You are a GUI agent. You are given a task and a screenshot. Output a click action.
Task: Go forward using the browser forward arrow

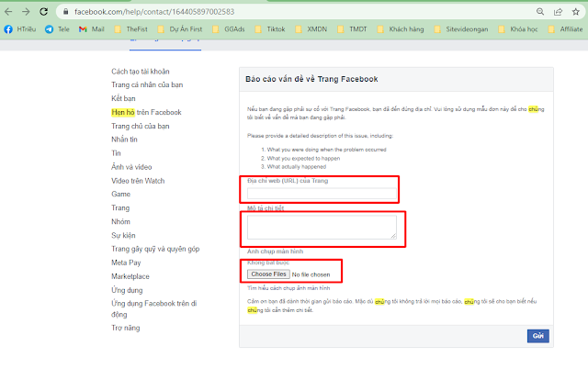click(x=26, y=12)
